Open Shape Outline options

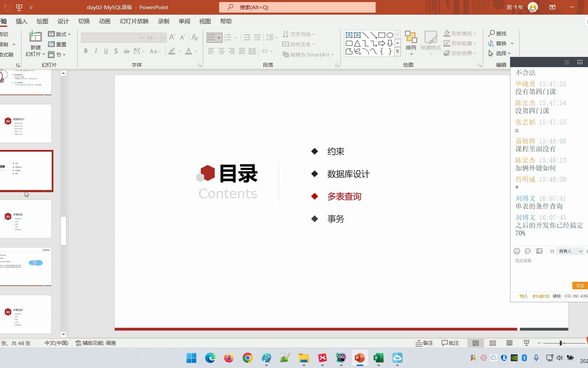(x=460, y=43)
